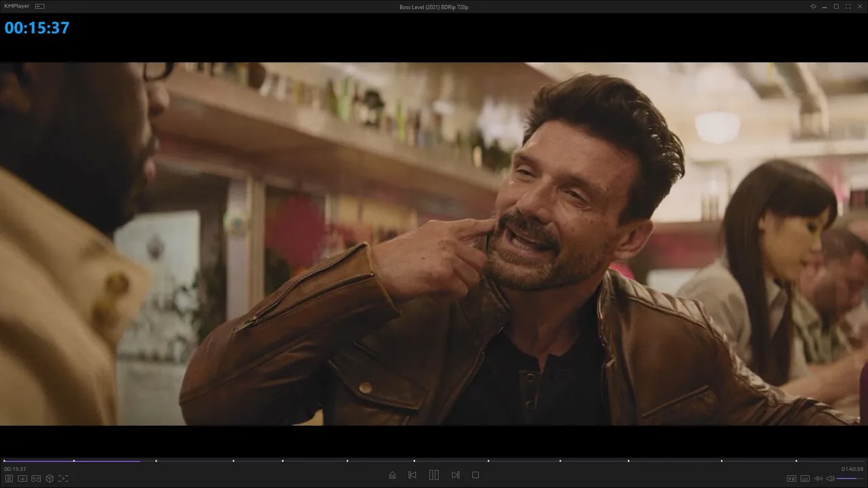Open the KMPlayer main menu logo
This screenshot has height=488, width=868.
point(17,6)
